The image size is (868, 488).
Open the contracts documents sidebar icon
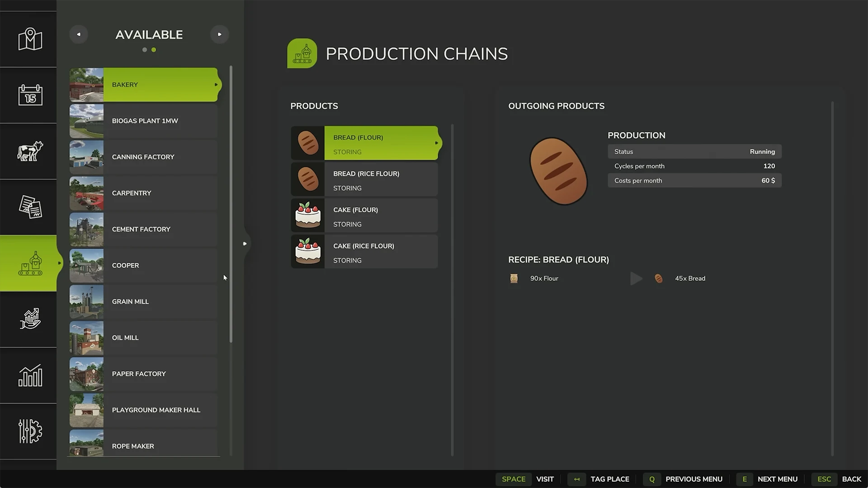[x=30, y=207]
